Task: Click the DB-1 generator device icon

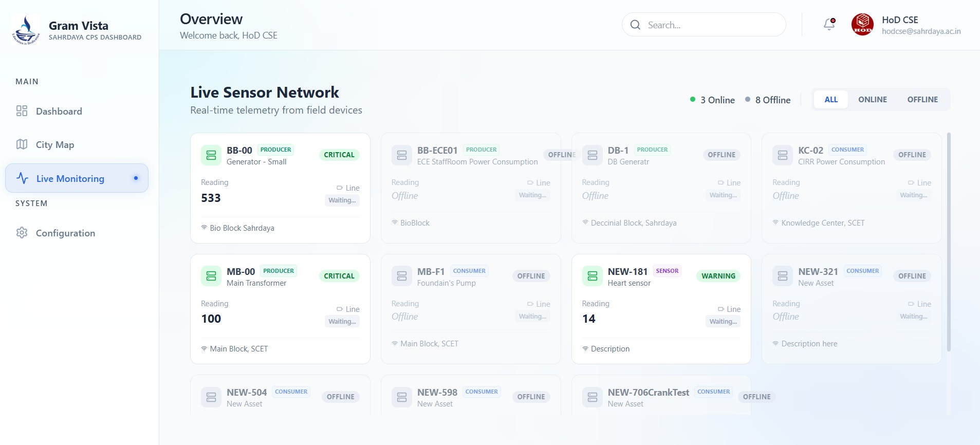Action: 592,155
